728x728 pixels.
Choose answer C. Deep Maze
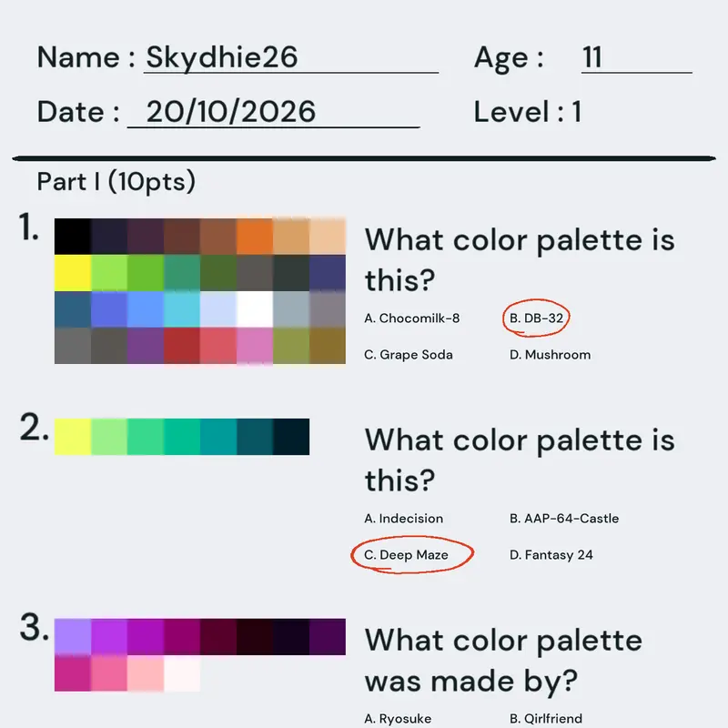[x=406, y=555]
